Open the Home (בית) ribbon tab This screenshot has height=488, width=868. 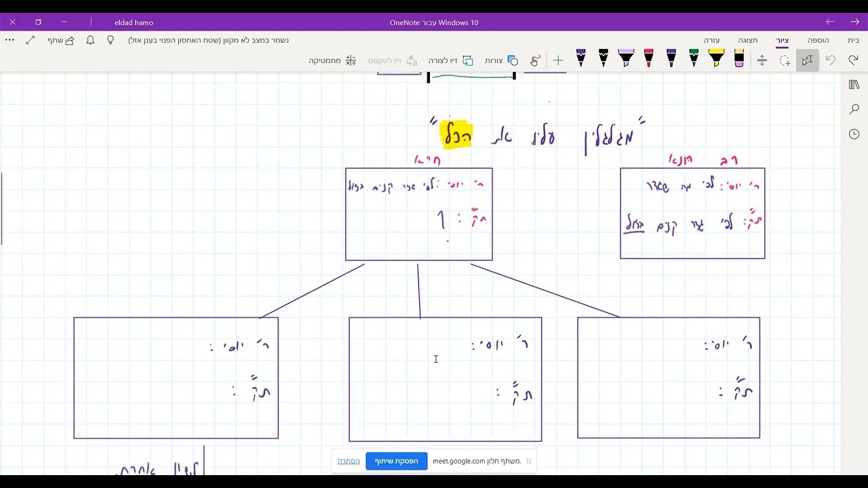853,40
